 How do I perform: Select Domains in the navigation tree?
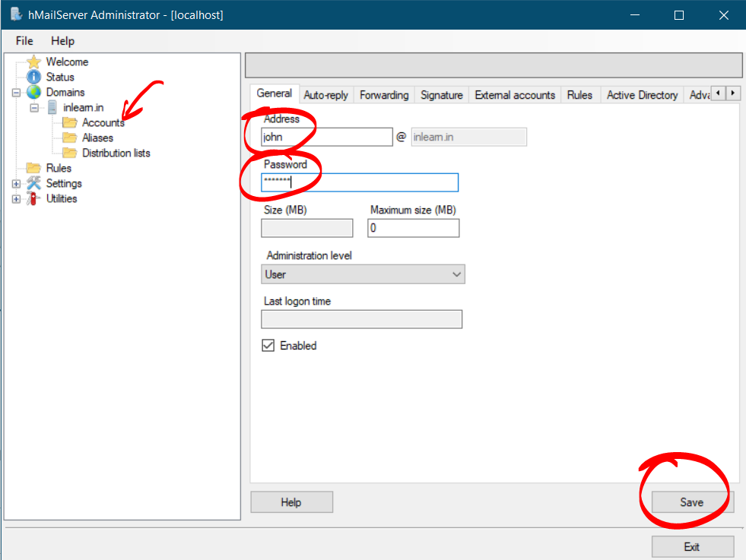(65, 92)
